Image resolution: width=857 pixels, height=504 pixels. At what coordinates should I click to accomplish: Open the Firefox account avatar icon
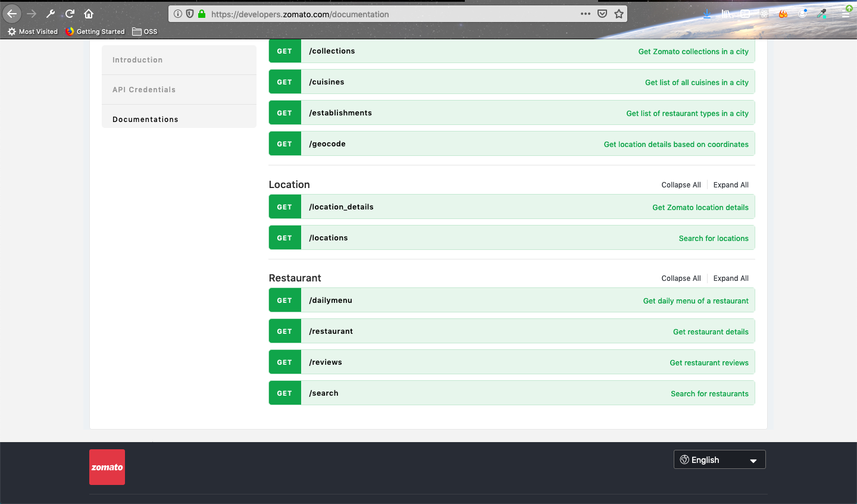point(803,14)
